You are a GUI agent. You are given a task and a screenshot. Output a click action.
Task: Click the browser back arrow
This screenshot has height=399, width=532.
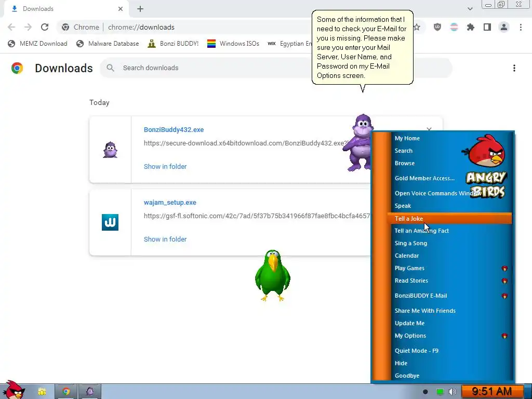click(11, 27)
